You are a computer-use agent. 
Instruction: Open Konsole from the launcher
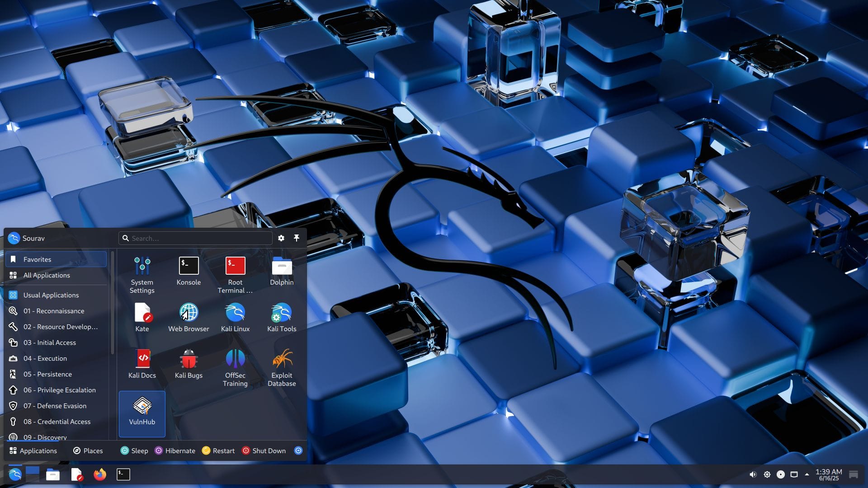189,270
